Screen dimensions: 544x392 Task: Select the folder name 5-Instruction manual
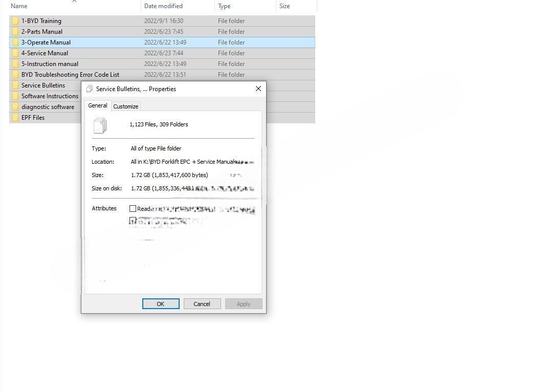[50, 64]
